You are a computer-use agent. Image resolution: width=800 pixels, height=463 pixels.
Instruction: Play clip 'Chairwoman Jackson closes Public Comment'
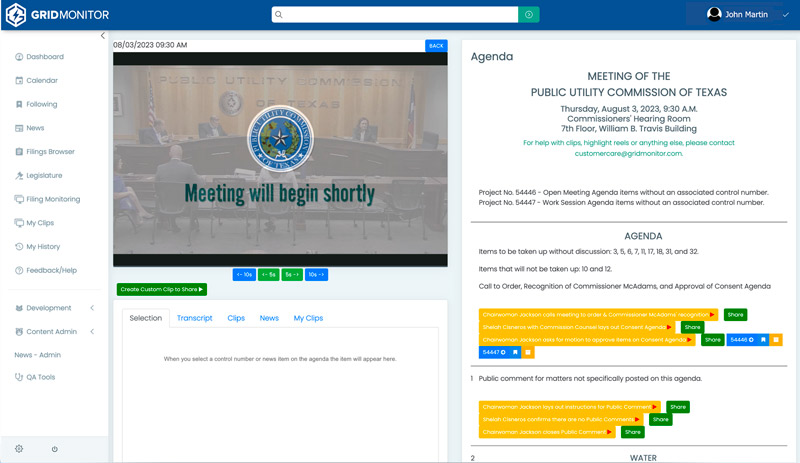(547, 432)
